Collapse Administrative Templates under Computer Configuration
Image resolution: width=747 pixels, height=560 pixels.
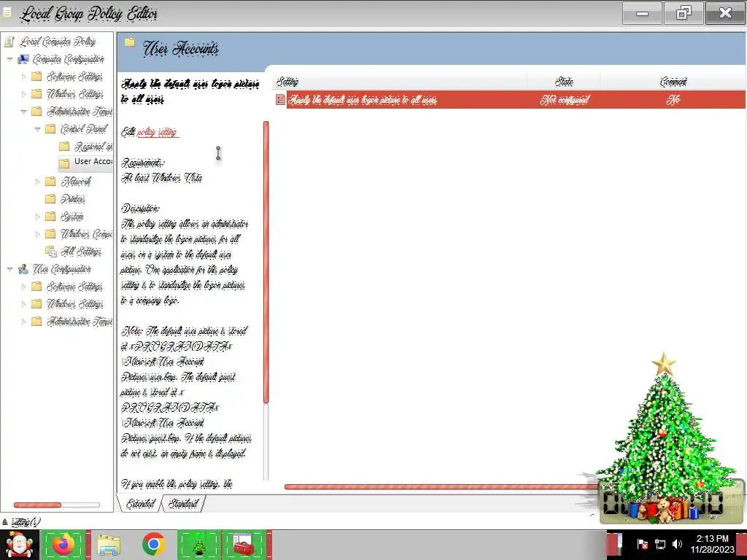point(24,112)
